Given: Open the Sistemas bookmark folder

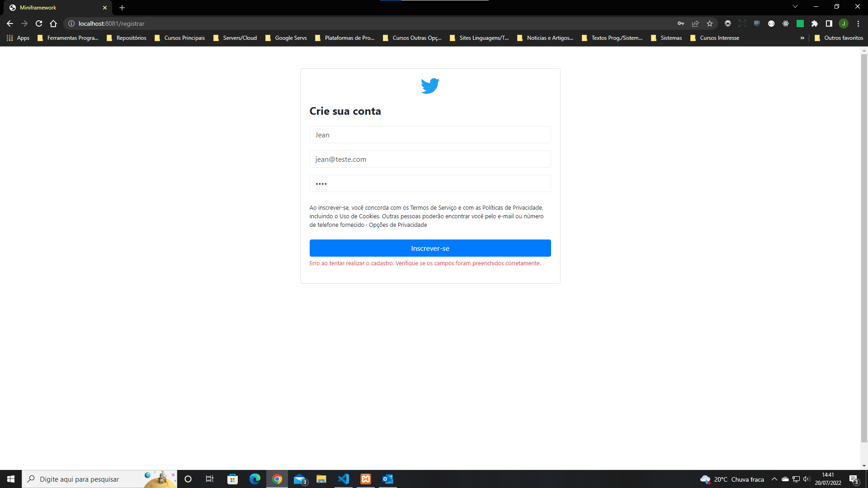Looking at the screenshot, I should tap(666, 38).
